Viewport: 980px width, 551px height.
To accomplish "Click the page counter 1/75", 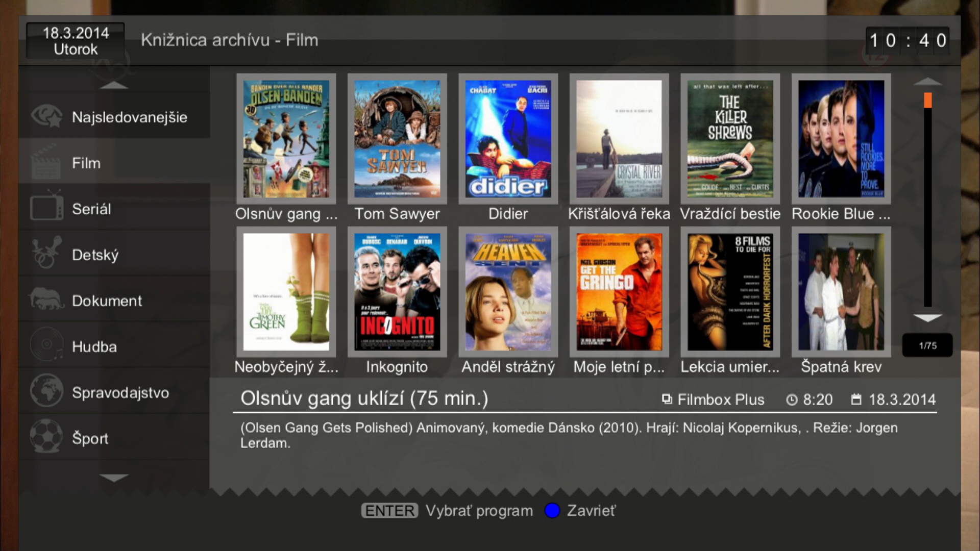I will coord(927,345).
